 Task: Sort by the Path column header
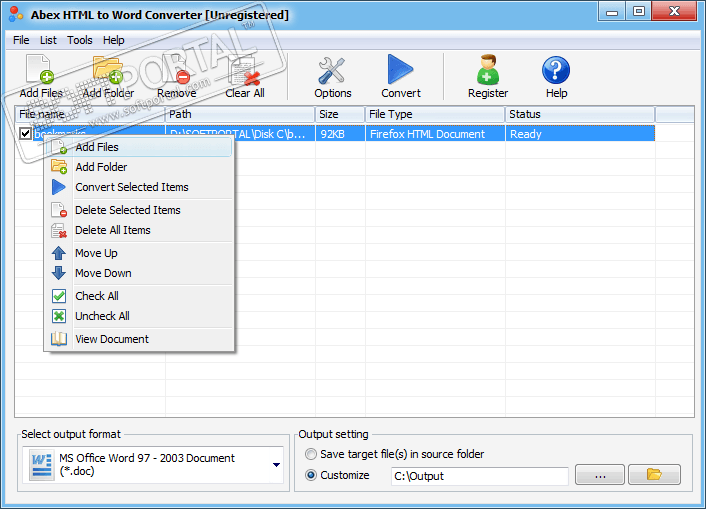tap(240, 114)
